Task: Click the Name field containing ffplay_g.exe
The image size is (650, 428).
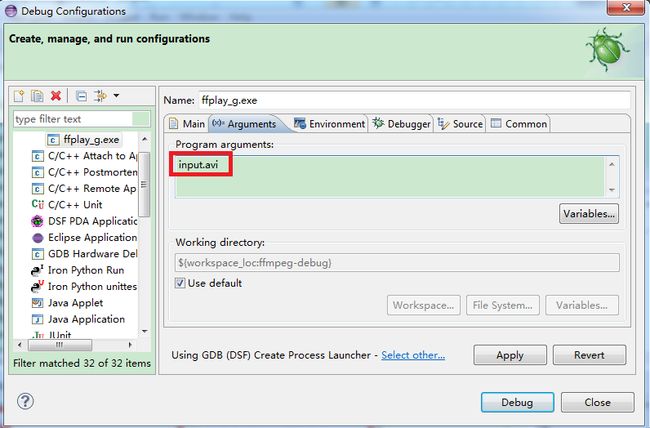Action: click(x=415, y=100)
